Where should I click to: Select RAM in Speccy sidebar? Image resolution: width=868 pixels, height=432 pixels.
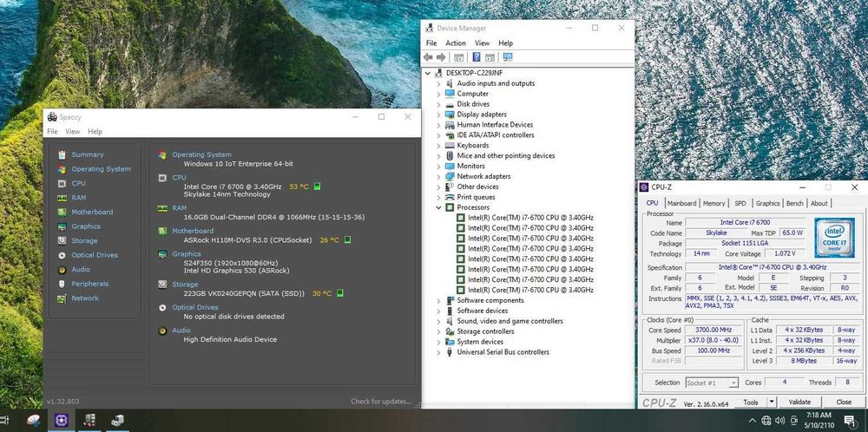click(79, 198)
